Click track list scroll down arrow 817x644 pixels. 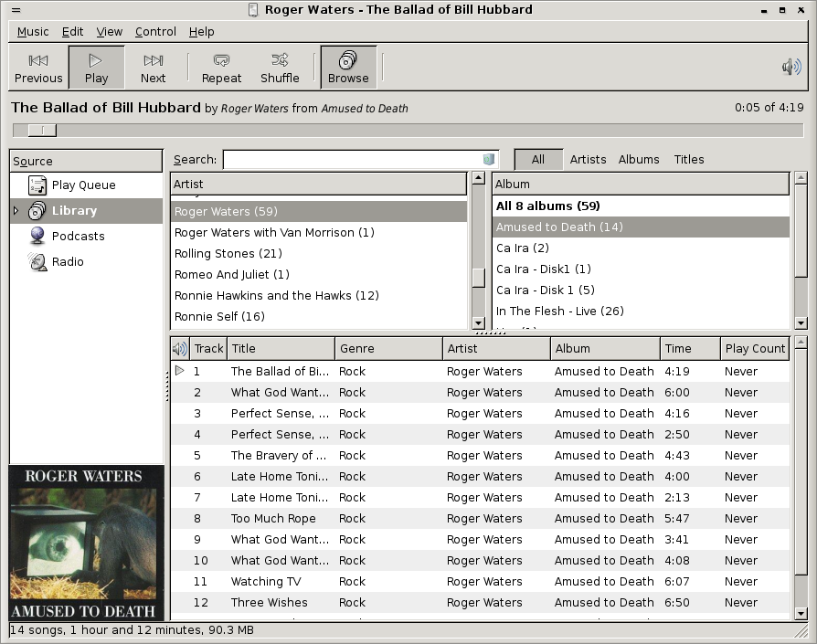(801, 614)
